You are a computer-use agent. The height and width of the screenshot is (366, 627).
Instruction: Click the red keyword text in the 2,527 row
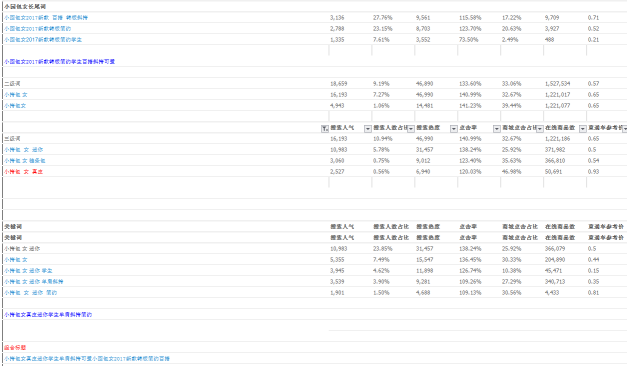(x=24, y=172)
